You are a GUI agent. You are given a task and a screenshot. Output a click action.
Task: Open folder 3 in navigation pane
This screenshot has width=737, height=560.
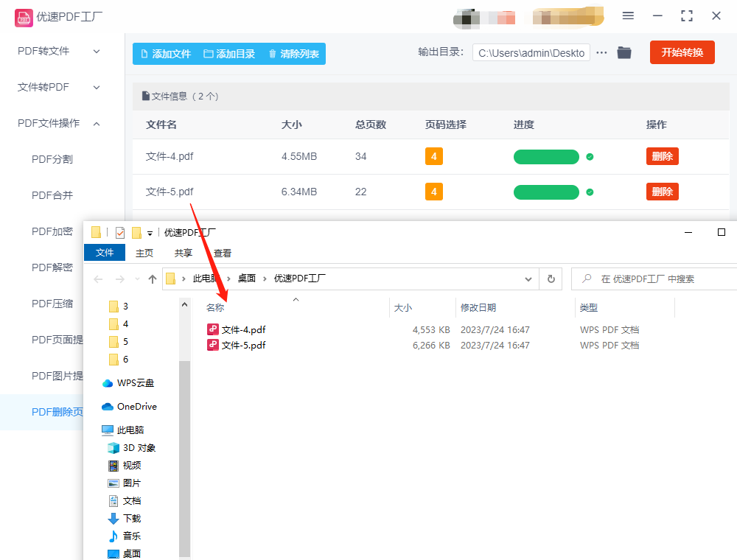click(x=119, y=307)
